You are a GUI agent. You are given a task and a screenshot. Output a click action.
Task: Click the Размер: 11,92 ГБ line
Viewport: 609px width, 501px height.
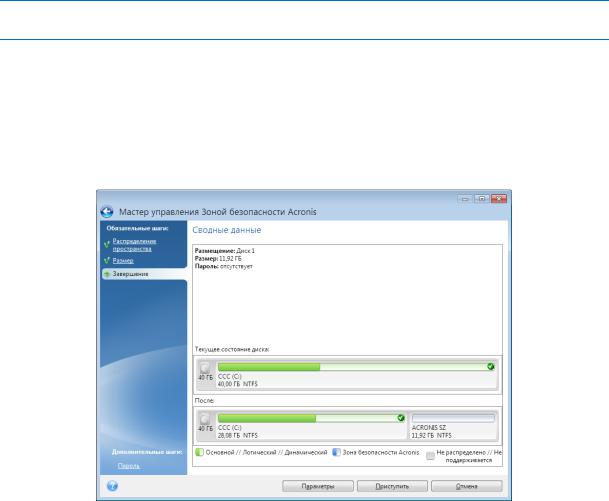point(218,259)
